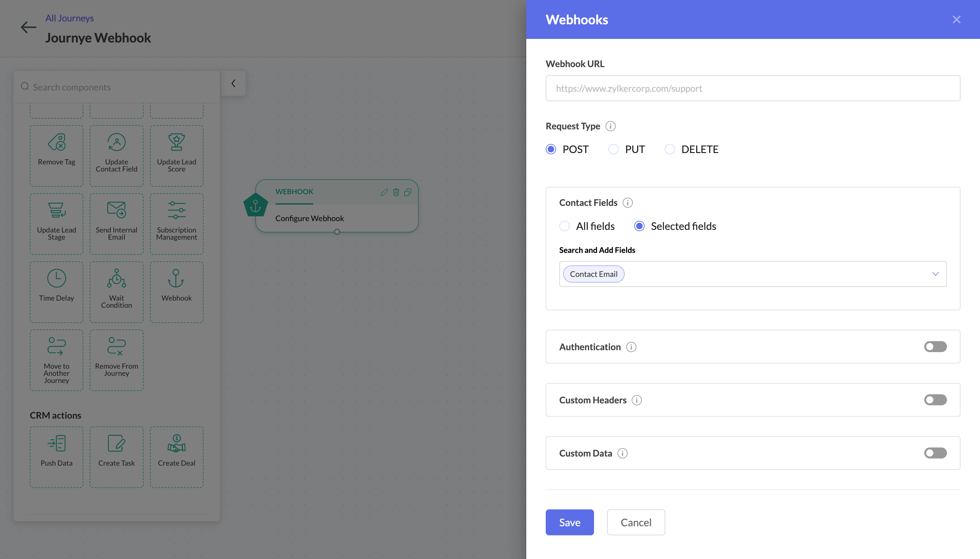Enable the Authentication toggle
Screen dimensions: 980x559
click(x=935, y=347)
